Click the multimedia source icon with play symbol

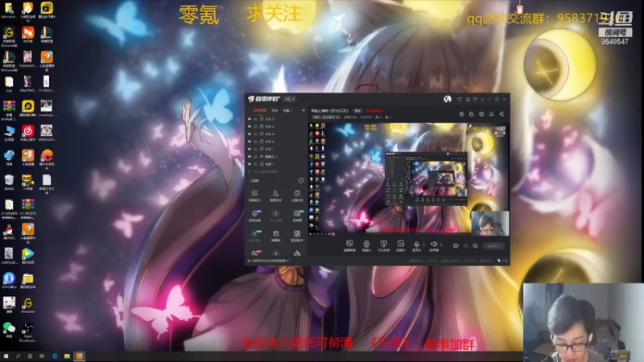(400, 244)
